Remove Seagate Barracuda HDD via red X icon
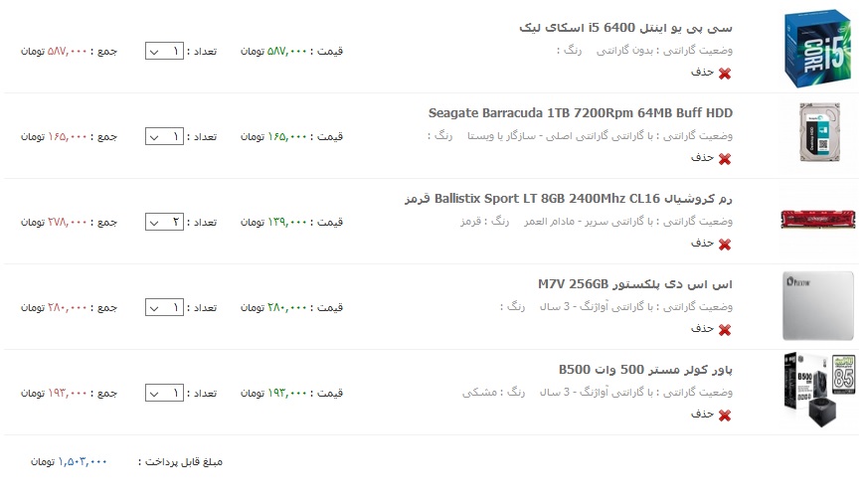Screen dimensions: 868x500 [x=725, y=159]
